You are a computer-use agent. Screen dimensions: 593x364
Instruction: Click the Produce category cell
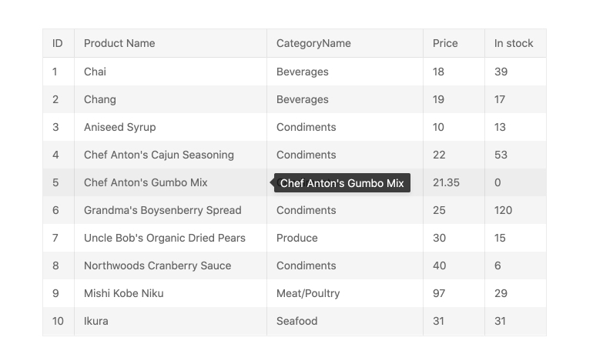tap(297, 238)
